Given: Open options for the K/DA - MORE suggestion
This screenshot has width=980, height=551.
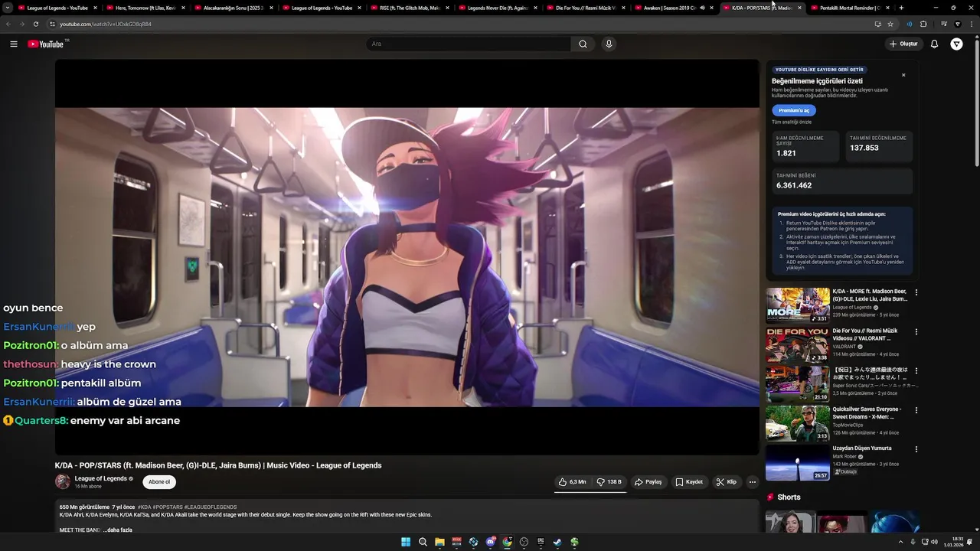Looking at the screenshot, I should click(x=916, y=292).
